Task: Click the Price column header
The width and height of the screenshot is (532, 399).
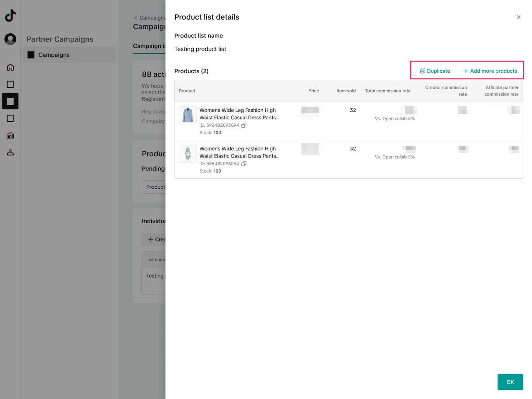Action: coord(313,91)
